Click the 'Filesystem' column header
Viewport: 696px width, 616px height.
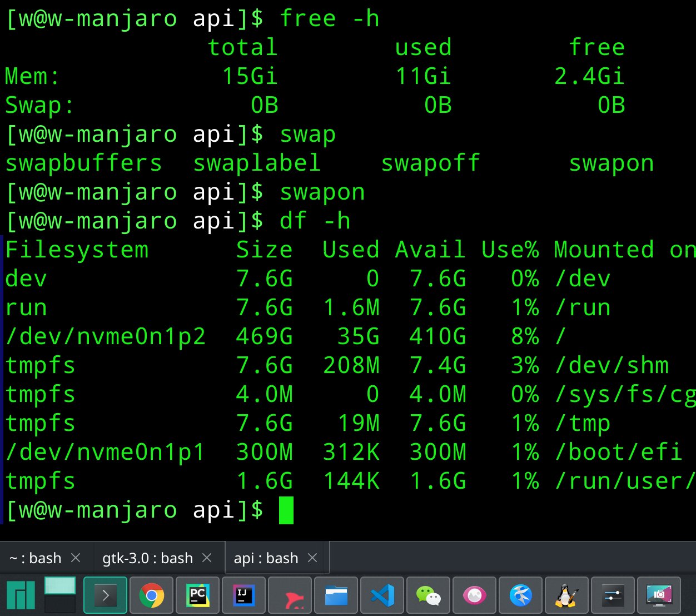point(77,250)
